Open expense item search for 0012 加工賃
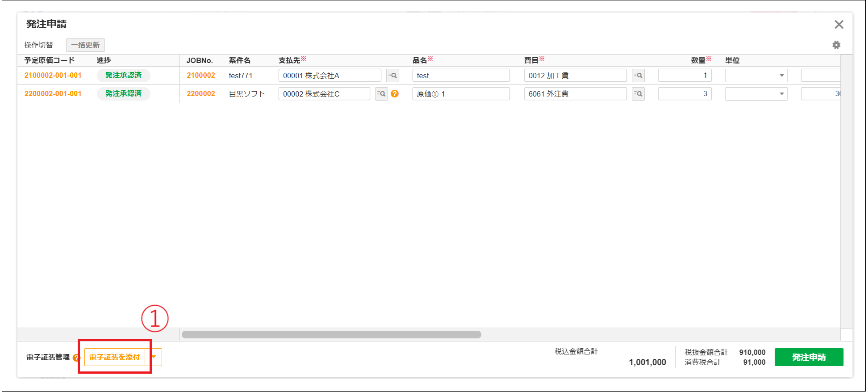 pyautogui.click(x=638, y=76)
